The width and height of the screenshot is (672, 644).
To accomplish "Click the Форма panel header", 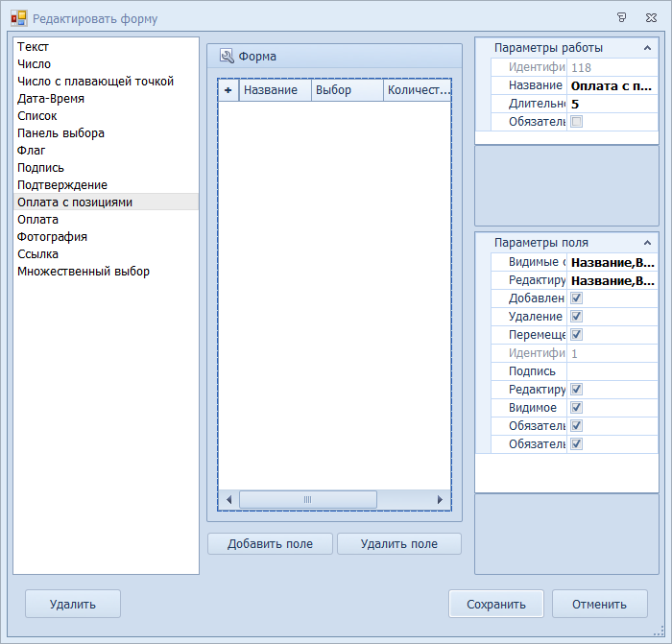I will click(x=334, y=56).
